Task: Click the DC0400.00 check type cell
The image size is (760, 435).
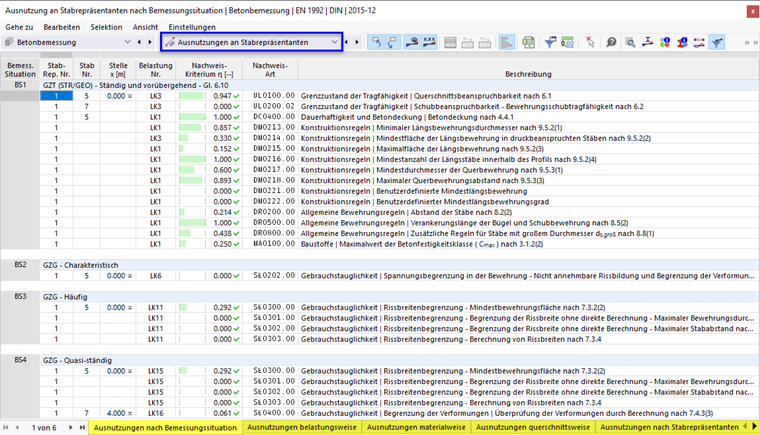Action: [x=270, y=117]
